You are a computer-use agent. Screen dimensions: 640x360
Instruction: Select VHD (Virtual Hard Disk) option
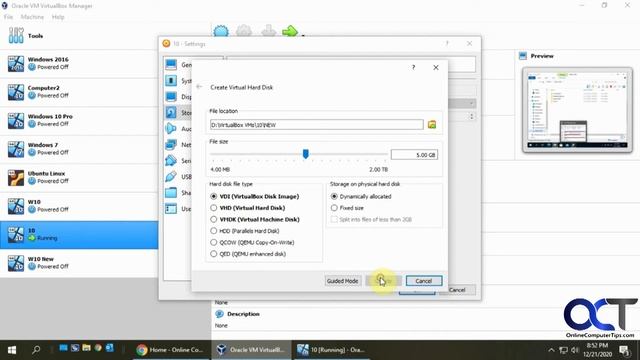click(x=213, y=208)
